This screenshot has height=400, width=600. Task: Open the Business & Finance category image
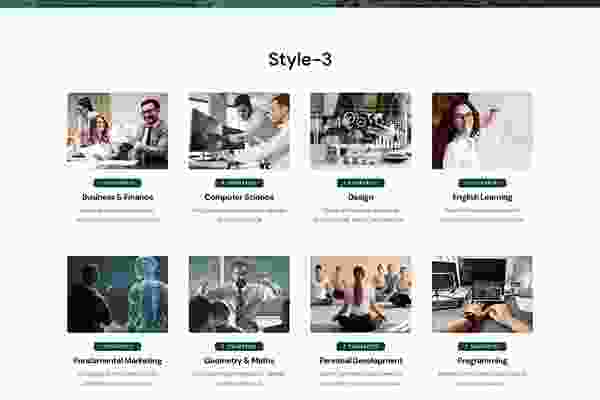pos(117,131)
